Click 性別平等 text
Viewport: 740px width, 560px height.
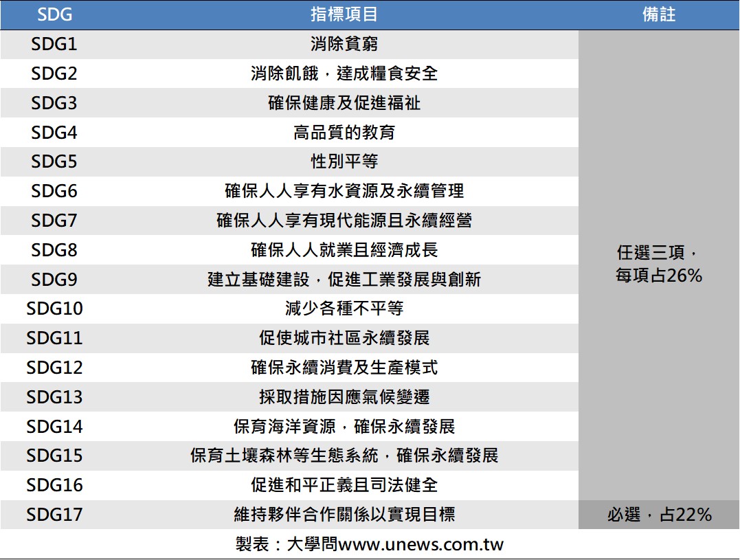coord(344,161)
